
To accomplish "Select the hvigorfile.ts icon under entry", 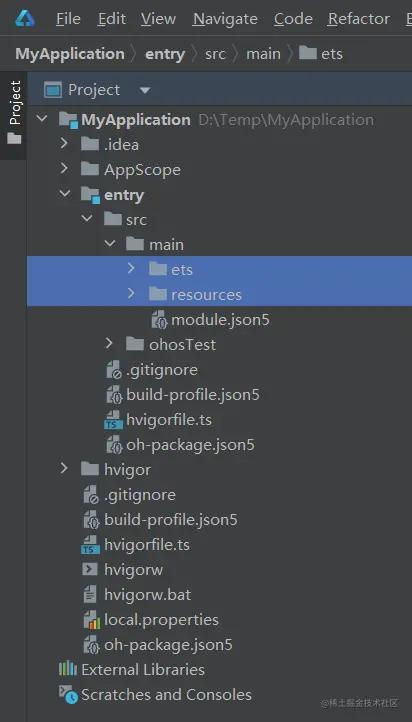I will [113, 420].
